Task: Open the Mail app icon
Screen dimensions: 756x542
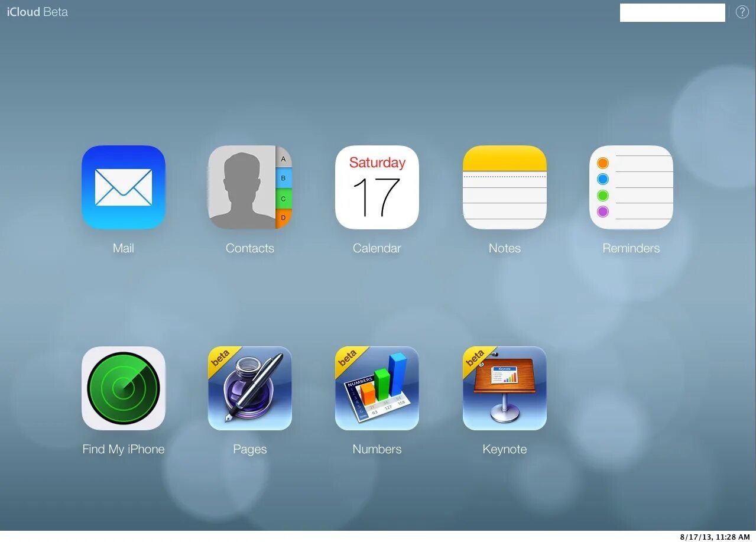Action: [124, 187]
